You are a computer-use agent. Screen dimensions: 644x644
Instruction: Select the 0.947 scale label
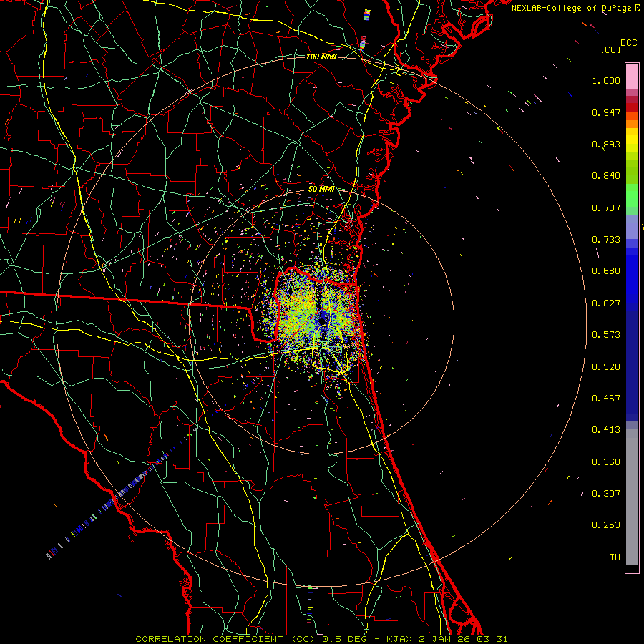(606, 112)
